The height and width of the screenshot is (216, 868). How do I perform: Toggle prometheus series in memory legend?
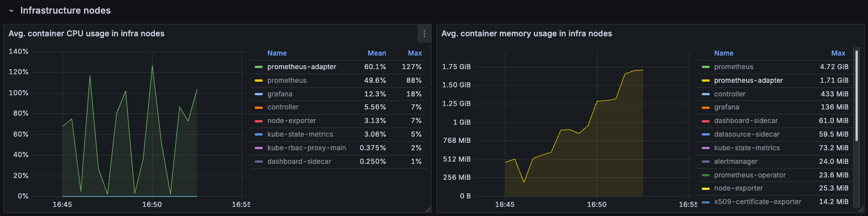pyautogui.click(x=734, y=67)
